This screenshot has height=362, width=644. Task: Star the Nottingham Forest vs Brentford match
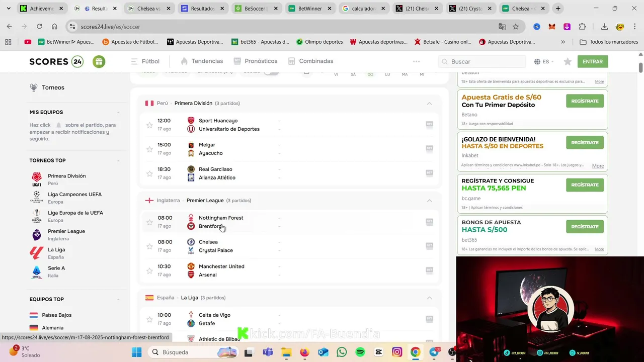coord(149,222)
